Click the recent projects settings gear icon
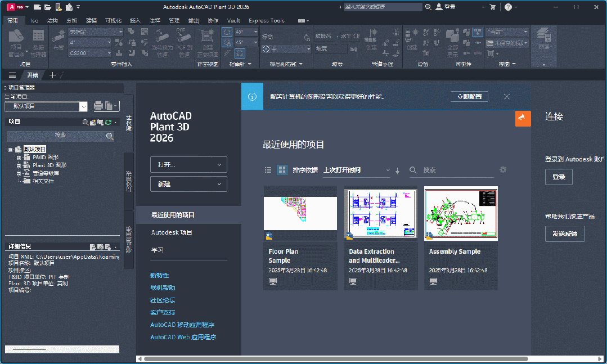The image size is (607, 364). click(503, 169)
